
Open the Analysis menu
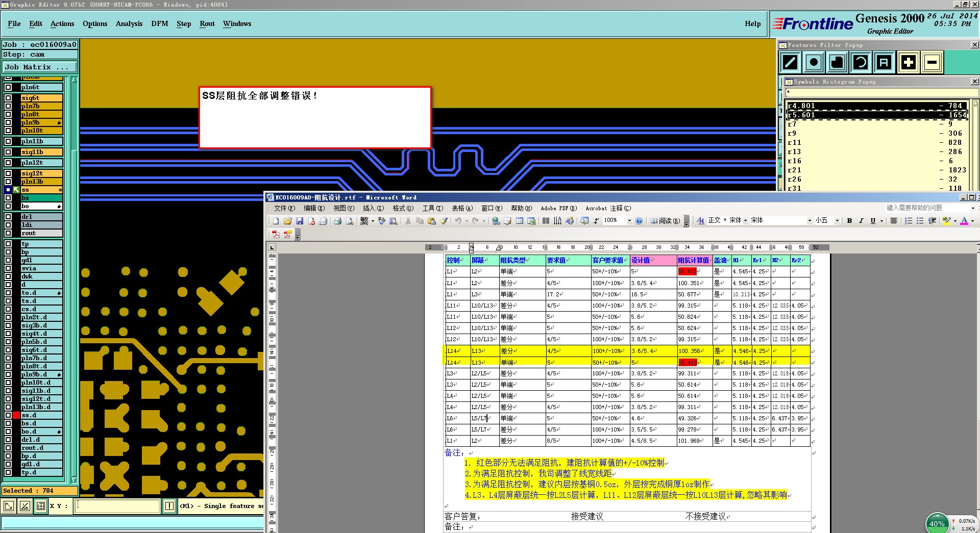[x=129, y=23]
